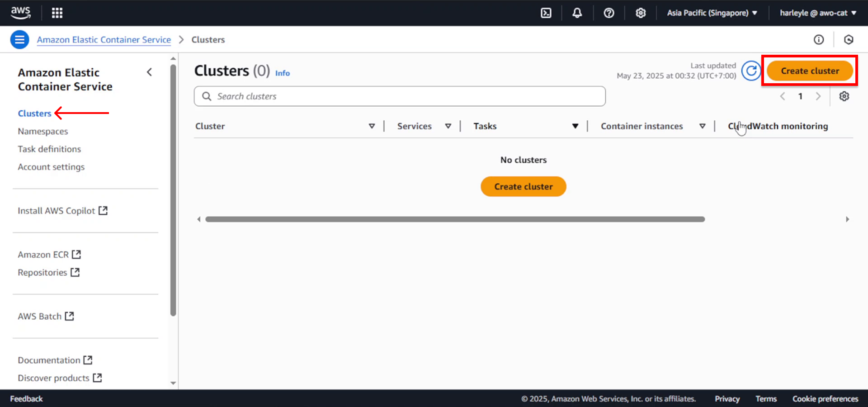Open the AWS home logo

pyautogui.click(x=20, y=13)
